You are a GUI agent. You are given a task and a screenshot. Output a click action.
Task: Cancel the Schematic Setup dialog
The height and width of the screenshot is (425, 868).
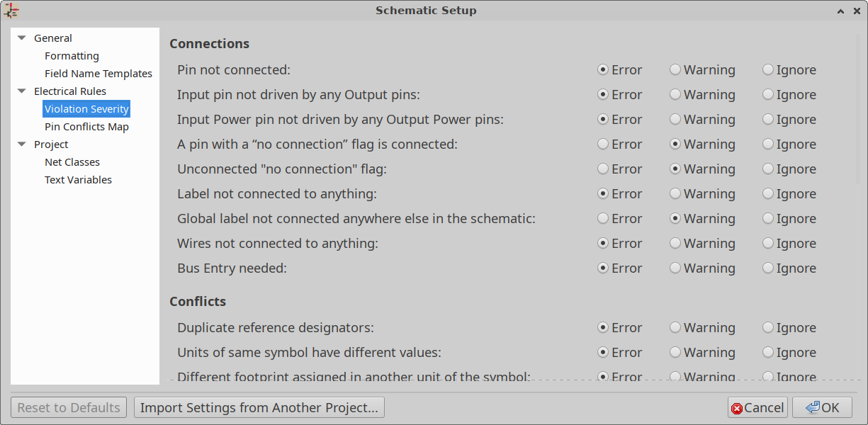[x=757, y=407]
